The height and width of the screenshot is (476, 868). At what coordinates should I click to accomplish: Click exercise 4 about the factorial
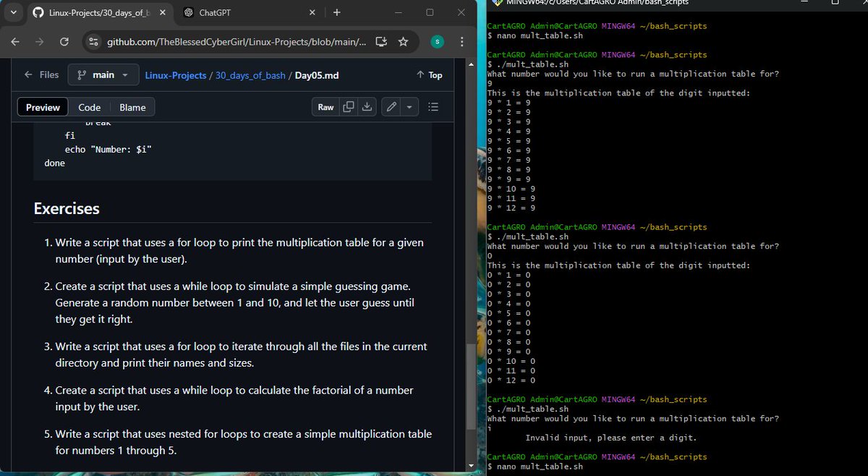point(234,398)
